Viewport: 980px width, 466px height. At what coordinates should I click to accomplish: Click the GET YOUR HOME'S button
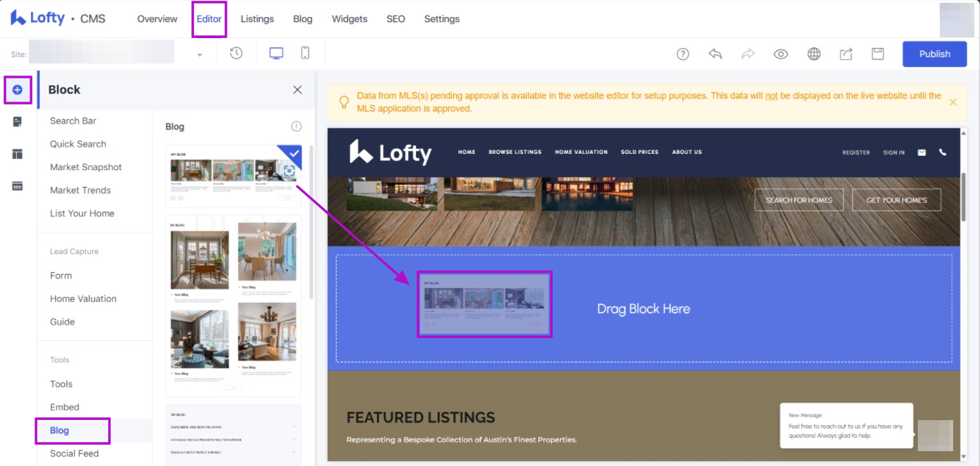point(897,200)
